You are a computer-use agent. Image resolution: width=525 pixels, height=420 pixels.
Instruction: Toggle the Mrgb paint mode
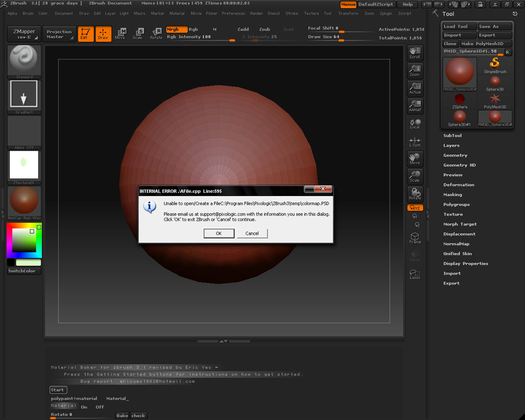pyautogui.click(x=176, y=30)
